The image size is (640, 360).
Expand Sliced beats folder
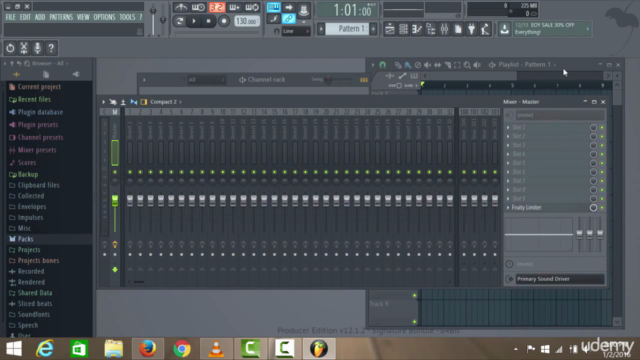(35, 303)
